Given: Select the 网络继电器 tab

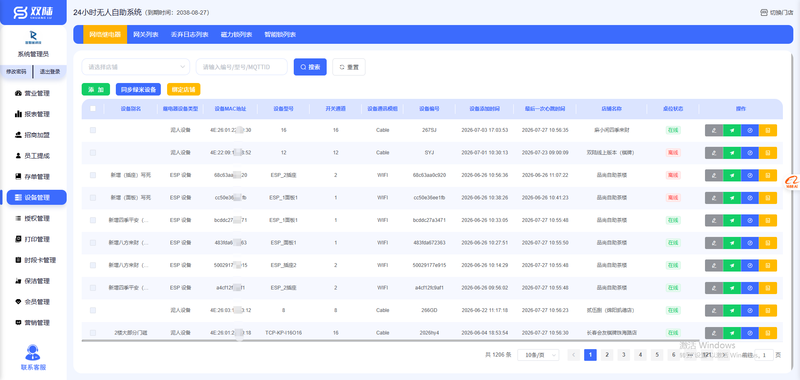Looking at the screenshot, I should point(105,35).
